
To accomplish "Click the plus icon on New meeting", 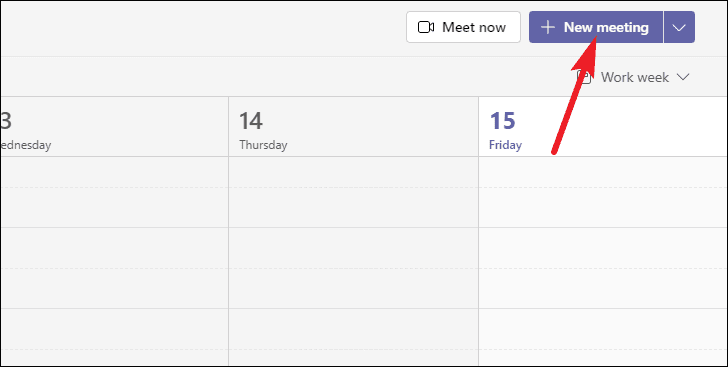I will [x=548, y=27].
